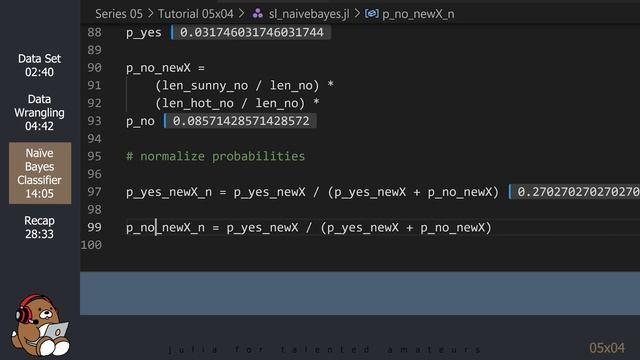
Task: Open the Tutorial 05x04 breadcrumb
Action: pos(196,14)
